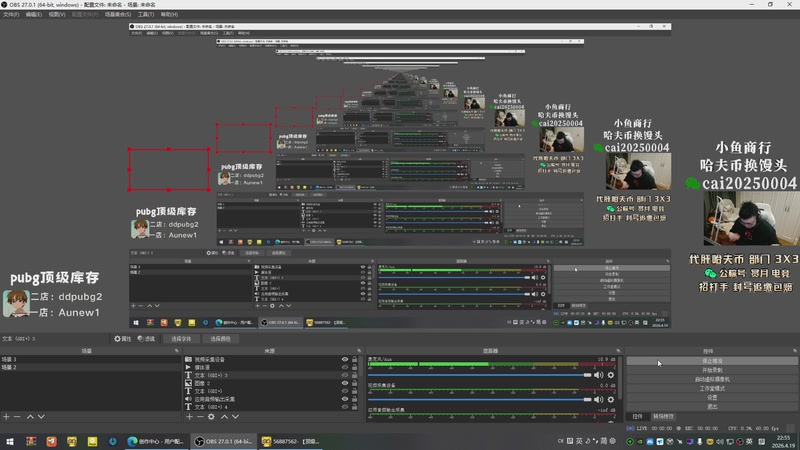The height and width of the screenshot is (450, 800).
Task: Unlock the 视频采集设备 source lock
Action: (x=355, y=359)
